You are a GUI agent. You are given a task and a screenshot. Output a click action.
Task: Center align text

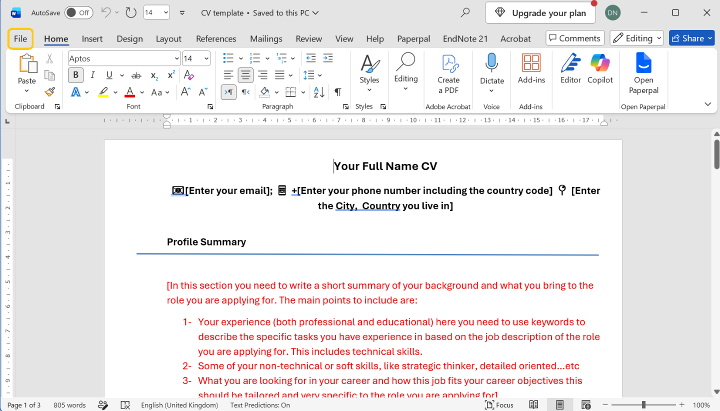click(x=246, y=75)
